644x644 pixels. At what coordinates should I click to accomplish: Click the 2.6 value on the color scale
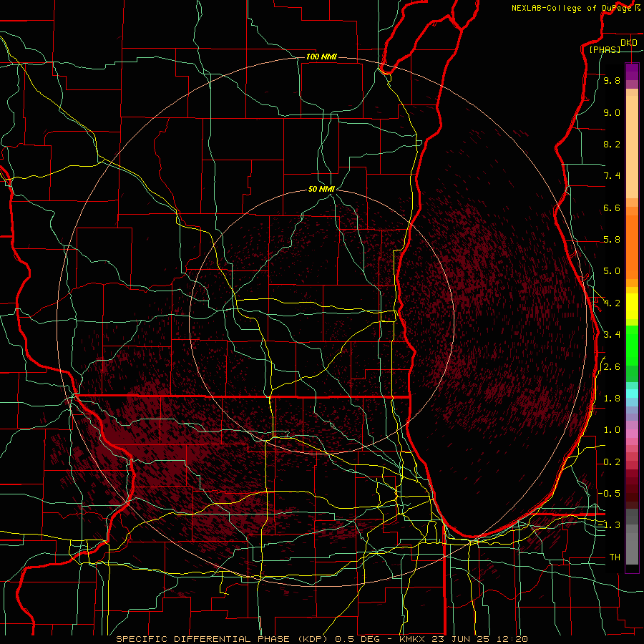tap(612, 367)
